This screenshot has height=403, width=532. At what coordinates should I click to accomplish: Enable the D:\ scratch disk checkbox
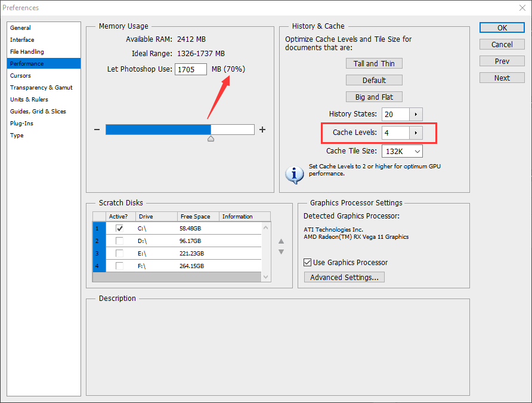pyautogui.click(x=119, y=241)
